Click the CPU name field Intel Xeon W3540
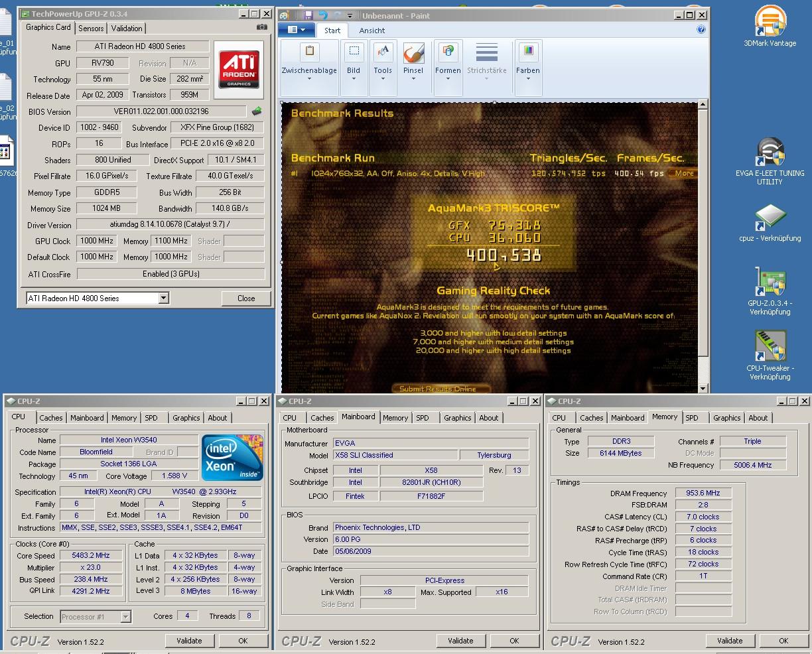 [129, 440]
